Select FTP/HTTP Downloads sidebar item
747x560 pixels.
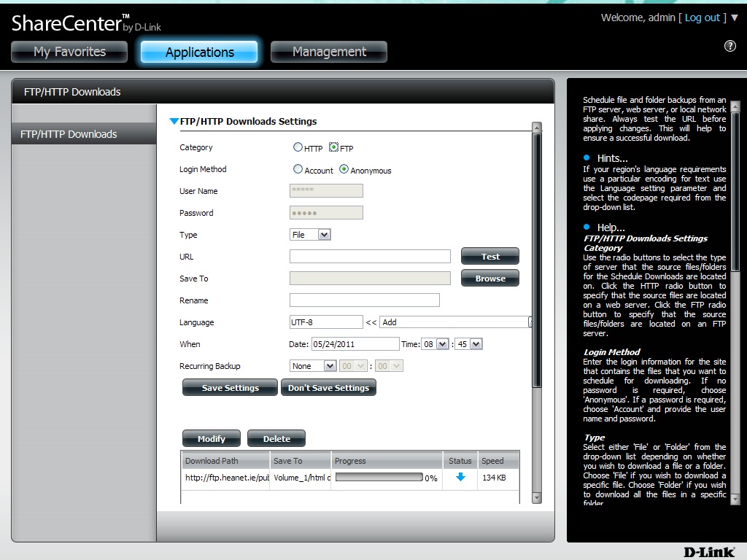click(84, 134)
